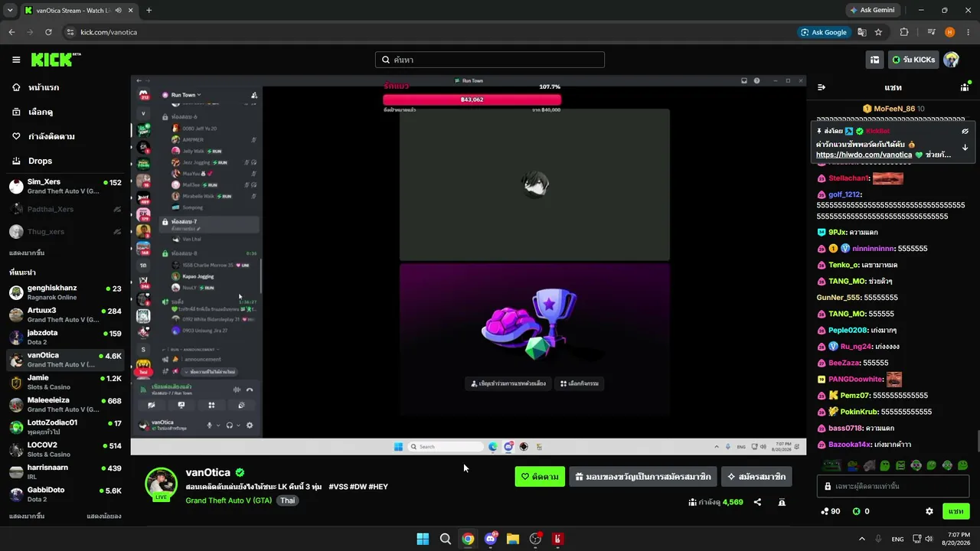Screen dimensions: 980x551
Task: Open the chat users list icon
Action: tap(965, 87)
